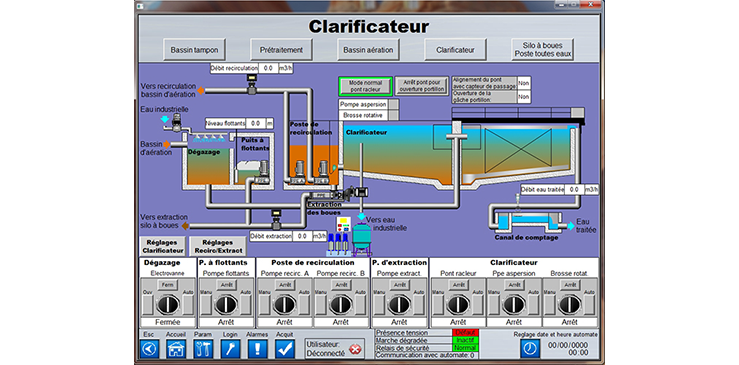Screen dimensions: 739x365
Task: Open the Param tools icon
Action: click(x=204, y=348)
